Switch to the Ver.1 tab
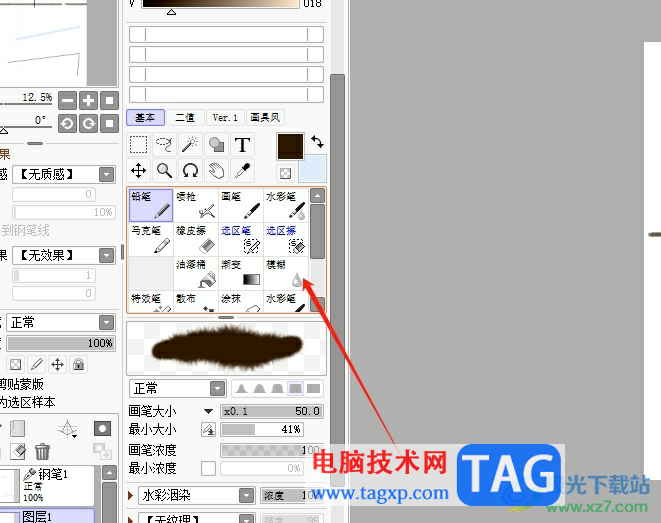The height and width of the screenshot is (523, 661). [x=225, y=117]
